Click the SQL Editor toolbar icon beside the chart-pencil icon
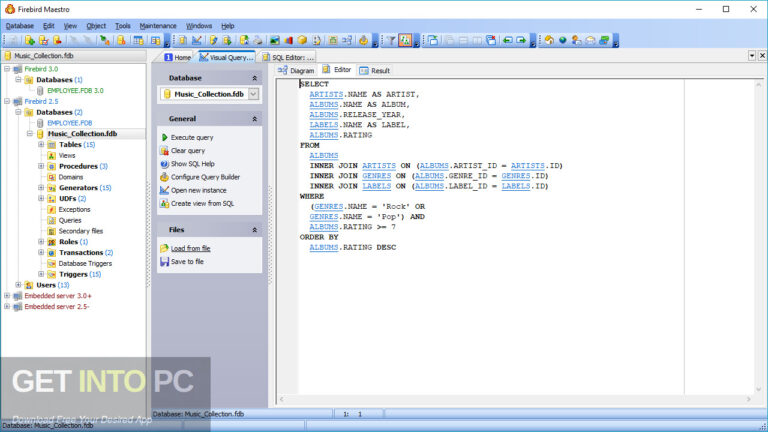Screen dimensions: 768x432 [x=182, y=40]
